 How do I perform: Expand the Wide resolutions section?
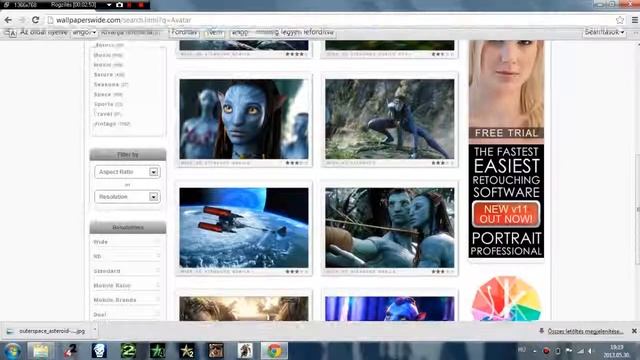(x=127, y=242)
